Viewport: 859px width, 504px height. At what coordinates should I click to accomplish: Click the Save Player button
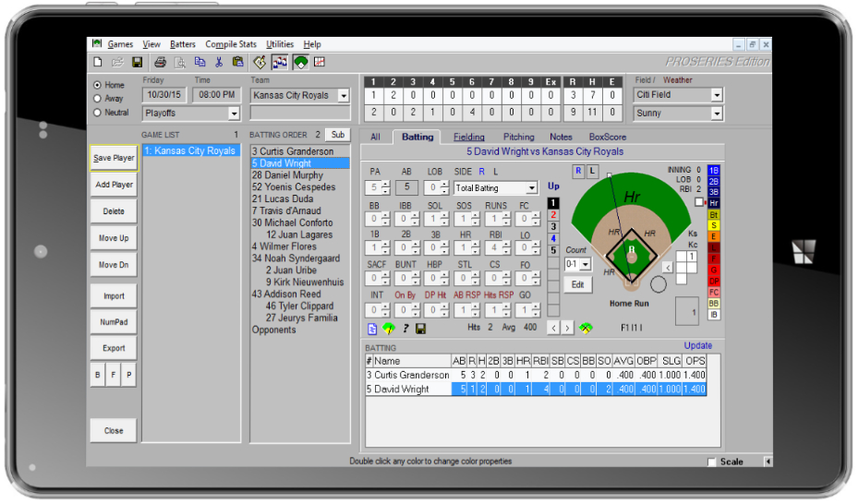[x=114, y=158]
